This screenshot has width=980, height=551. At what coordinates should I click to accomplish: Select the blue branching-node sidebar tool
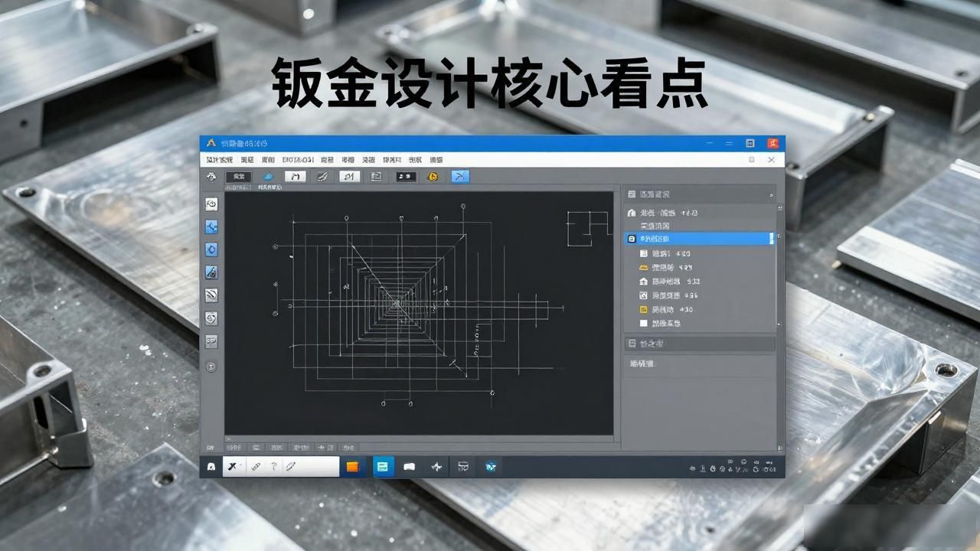[x=211, y=227]
